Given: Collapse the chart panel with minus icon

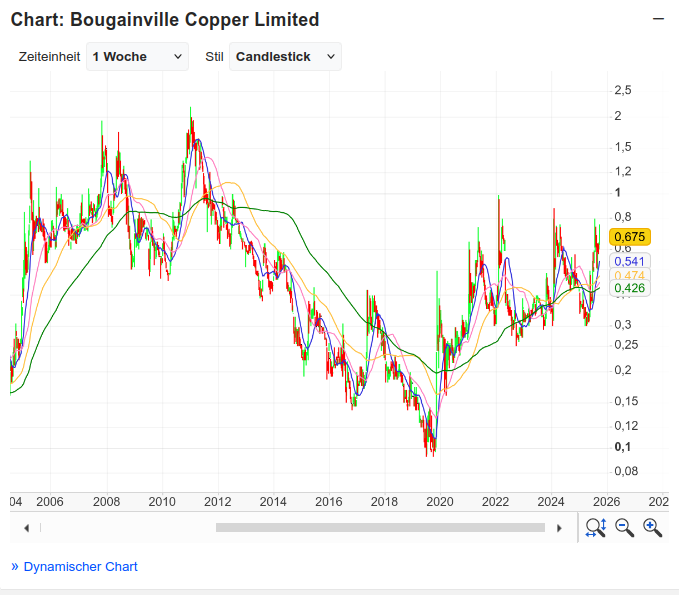Looking at the screenshot, I should pyautogui.click(x=658, y=19).
